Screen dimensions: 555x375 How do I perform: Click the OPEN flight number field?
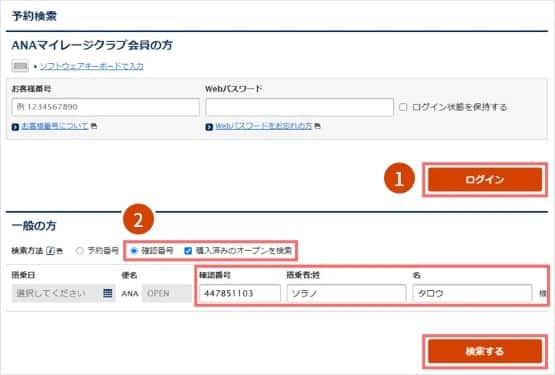point(167,293)
